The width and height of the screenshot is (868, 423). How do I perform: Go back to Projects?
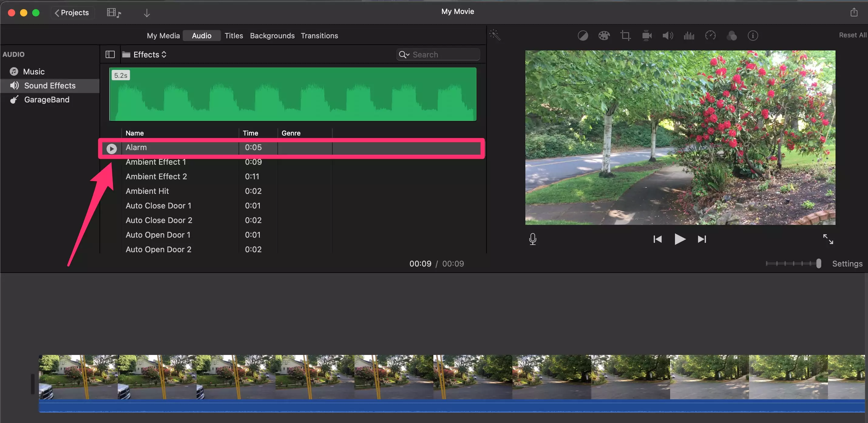[72, 12]
